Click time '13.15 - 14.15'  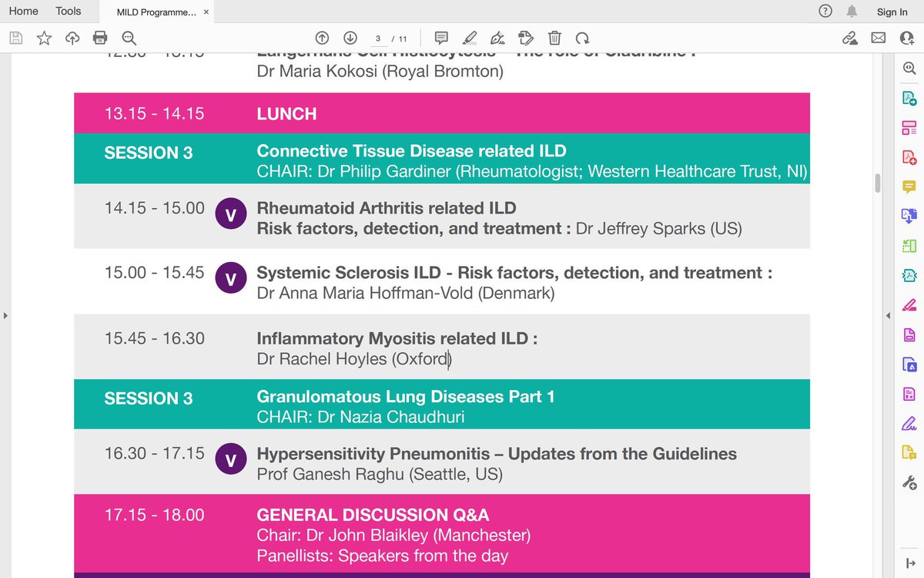pos(155,113)
